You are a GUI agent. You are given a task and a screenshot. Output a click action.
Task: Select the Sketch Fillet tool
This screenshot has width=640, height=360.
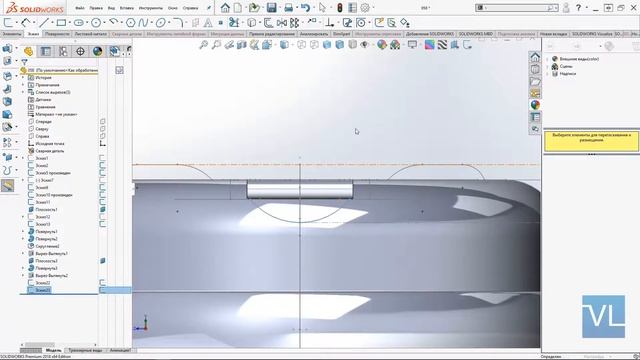(178, 23)
